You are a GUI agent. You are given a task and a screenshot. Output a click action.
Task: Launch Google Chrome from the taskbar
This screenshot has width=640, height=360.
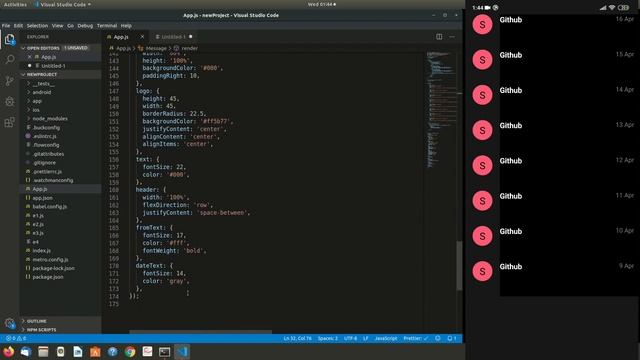click(130, 351)
